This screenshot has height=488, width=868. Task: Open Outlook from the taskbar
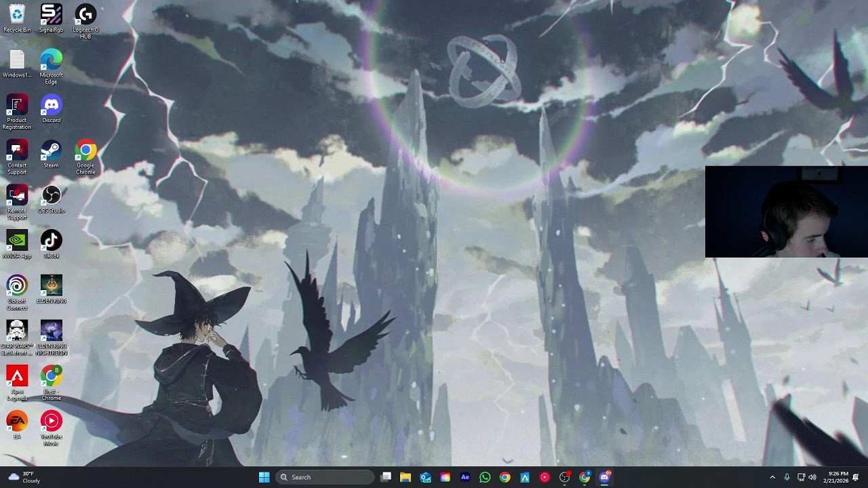click(x=425, y=477)
